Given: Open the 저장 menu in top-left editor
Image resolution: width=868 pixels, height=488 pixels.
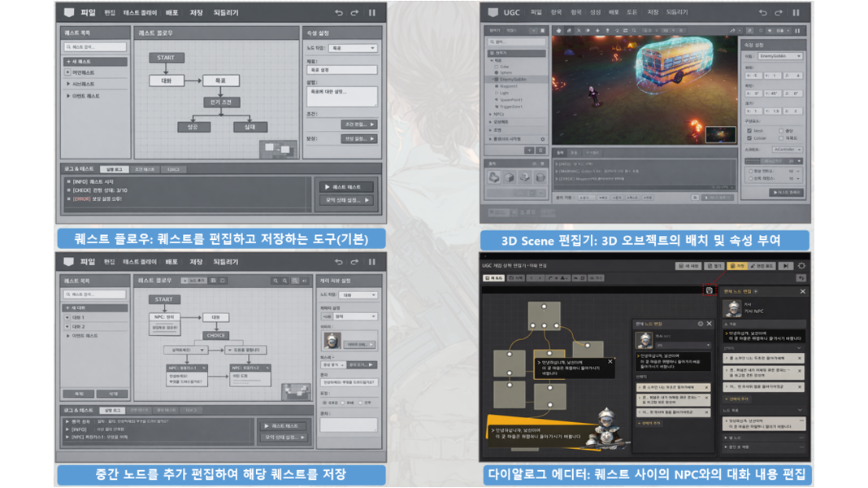Looking at the screenshot, I should [x=196, y=13].
